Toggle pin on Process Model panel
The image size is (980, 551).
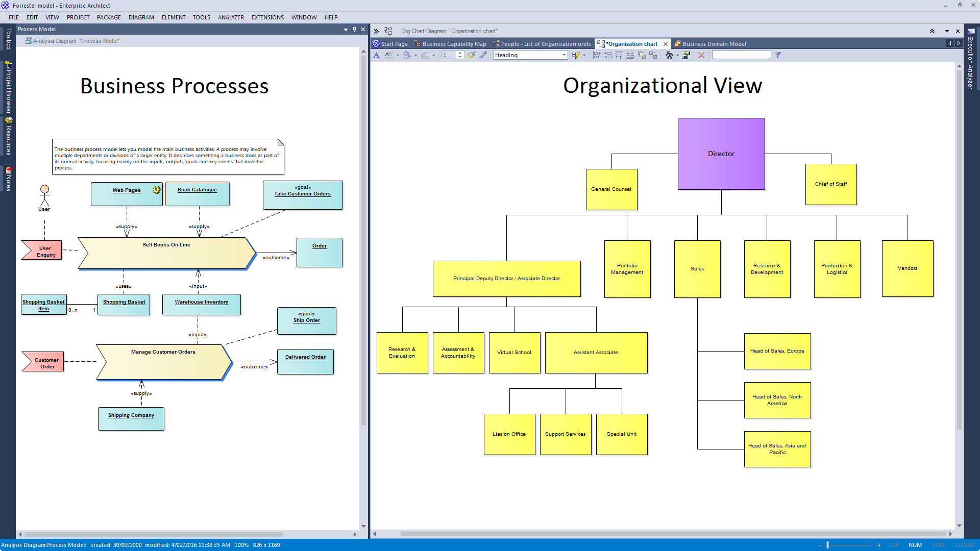tap(354, 29)
